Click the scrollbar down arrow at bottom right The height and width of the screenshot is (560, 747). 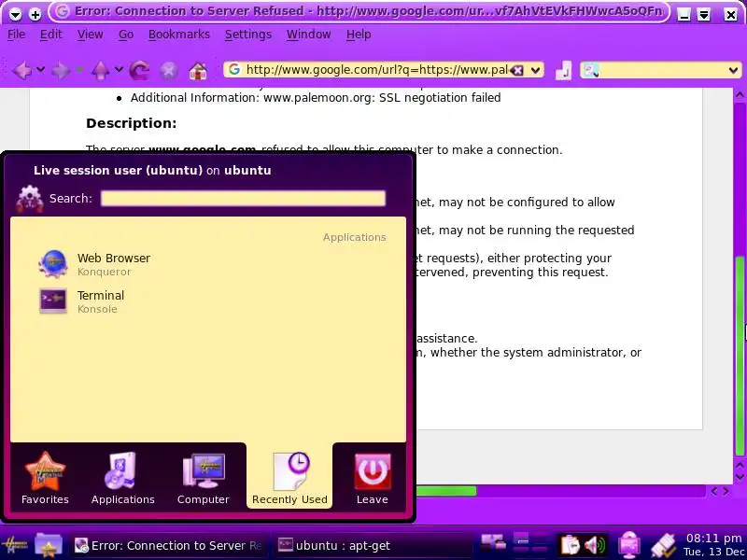click(740, 477)
